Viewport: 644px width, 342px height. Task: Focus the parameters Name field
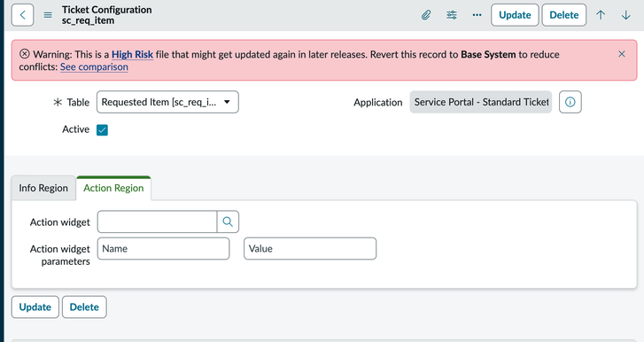[x=164, y=248]
